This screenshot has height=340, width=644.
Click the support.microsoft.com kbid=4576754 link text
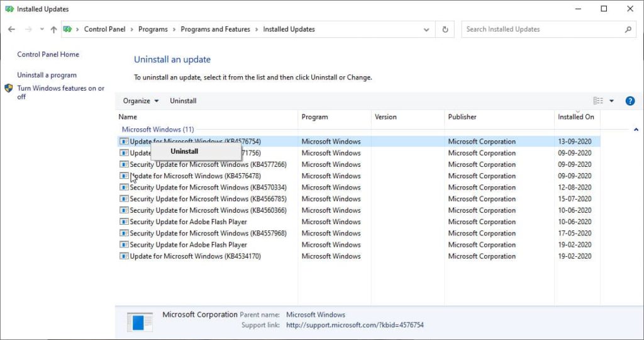point(355,325)
